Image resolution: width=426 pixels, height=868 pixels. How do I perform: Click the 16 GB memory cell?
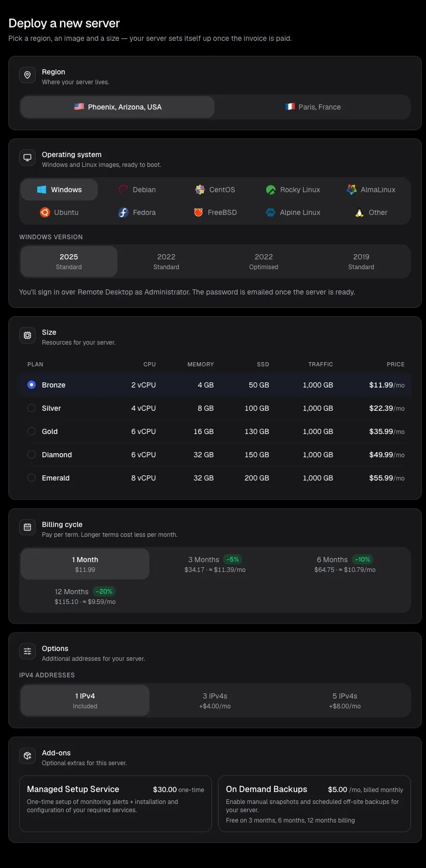pos(204,431)
